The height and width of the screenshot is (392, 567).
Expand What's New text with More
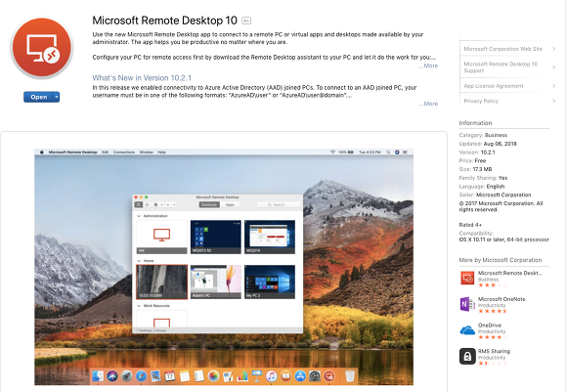click(x=428, y=104)
